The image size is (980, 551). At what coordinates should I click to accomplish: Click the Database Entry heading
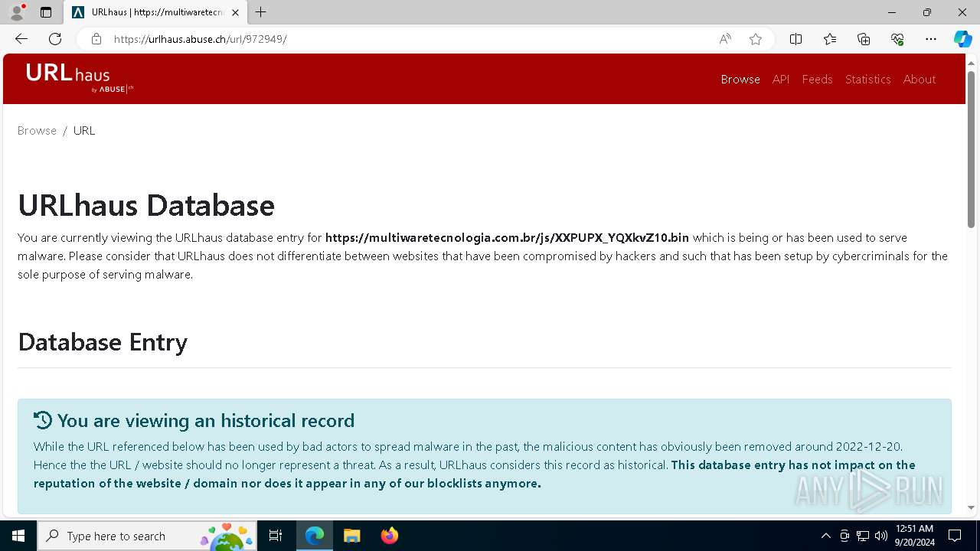pos(103,341)
